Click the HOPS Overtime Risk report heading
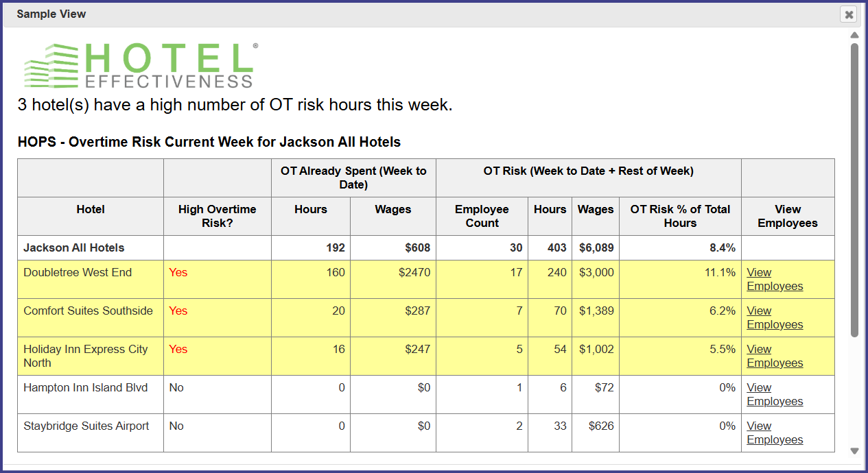This screenshot has width=868, height=473. [x=209, y=142]
